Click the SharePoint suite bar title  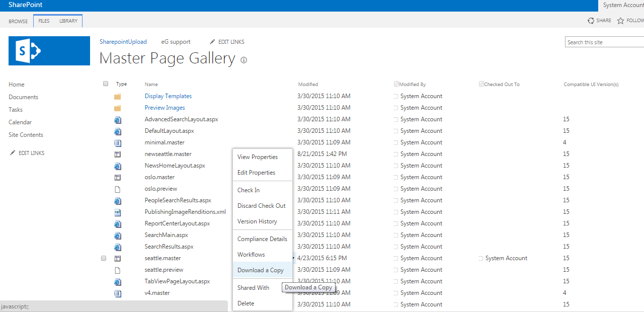tap(25, 5)
